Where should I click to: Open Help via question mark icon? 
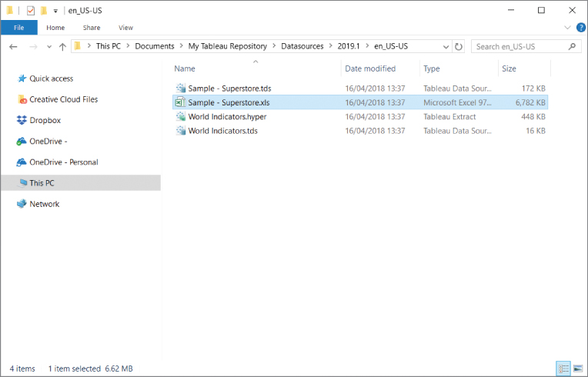click(581, 28)
